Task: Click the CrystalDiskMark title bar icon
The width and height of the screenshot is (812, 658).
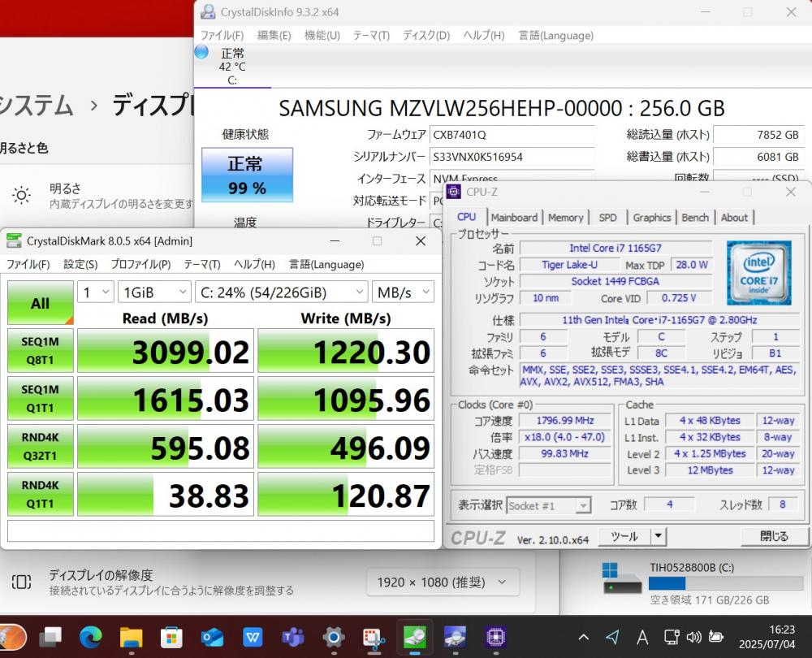Action: point(14,241)
